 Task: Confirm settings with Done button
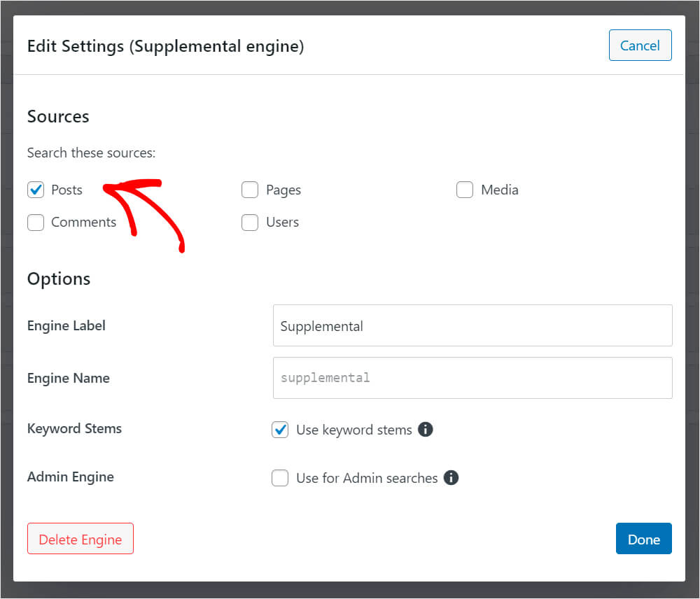tap(644, 539)
